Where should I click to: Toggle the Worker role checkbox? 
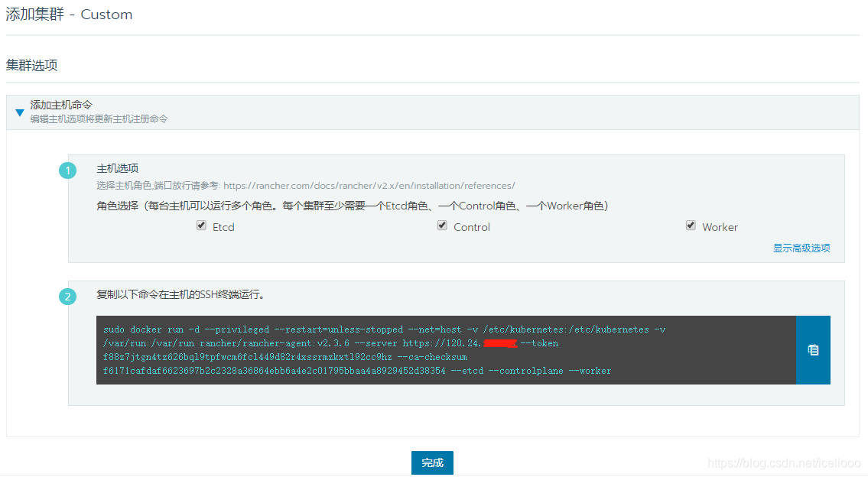point(691,226)
